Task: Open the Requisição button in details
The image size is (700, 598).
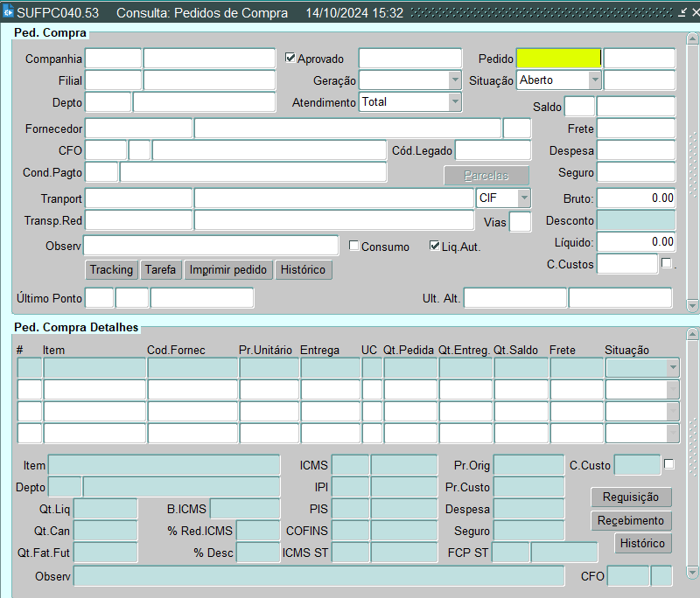Action: click(631, 497)
